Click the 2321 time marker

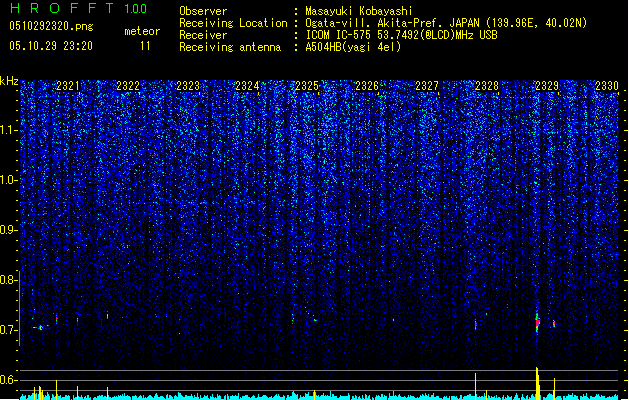coord(68,86)
